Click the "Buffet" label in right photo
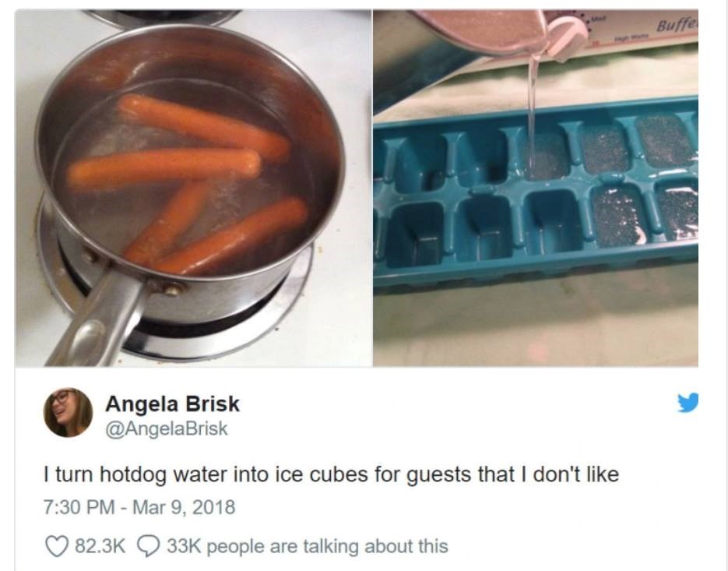728x571 pixels. coord(677,24)
